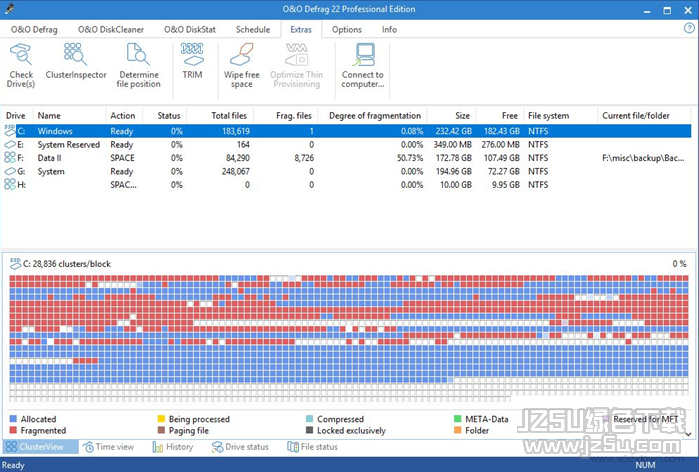Click the 50.73% fragmentation value
This screenshot has height=472, width=699.
coord(410,158)
